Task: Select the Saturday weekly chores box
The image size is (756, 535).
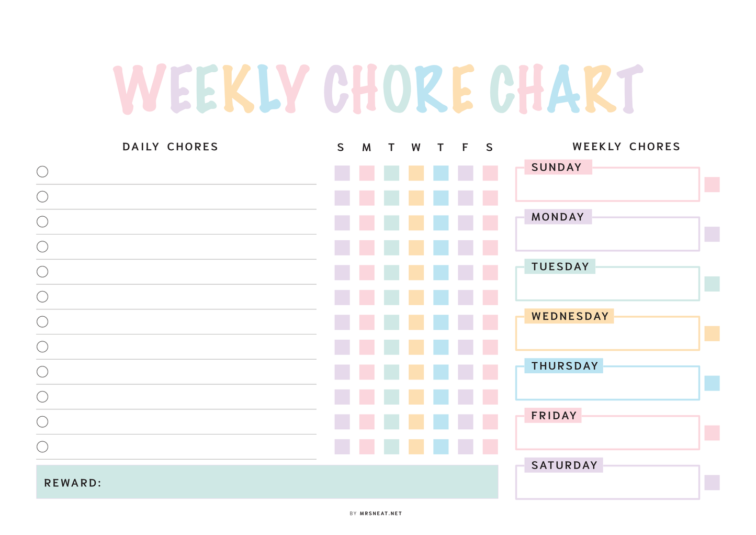Action: click(x=607, y=485)
